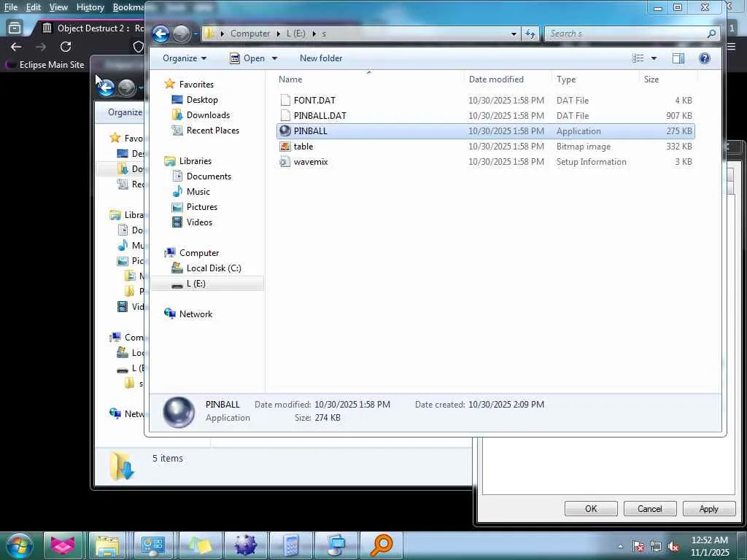Click the Back arrow in the rear Explorer window
The image size is (747, 560).
[106, 87]
